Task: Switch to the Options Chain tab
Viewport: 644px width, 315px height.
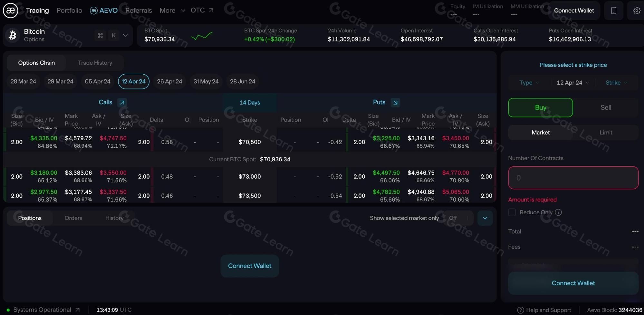Action: [36, 63]
